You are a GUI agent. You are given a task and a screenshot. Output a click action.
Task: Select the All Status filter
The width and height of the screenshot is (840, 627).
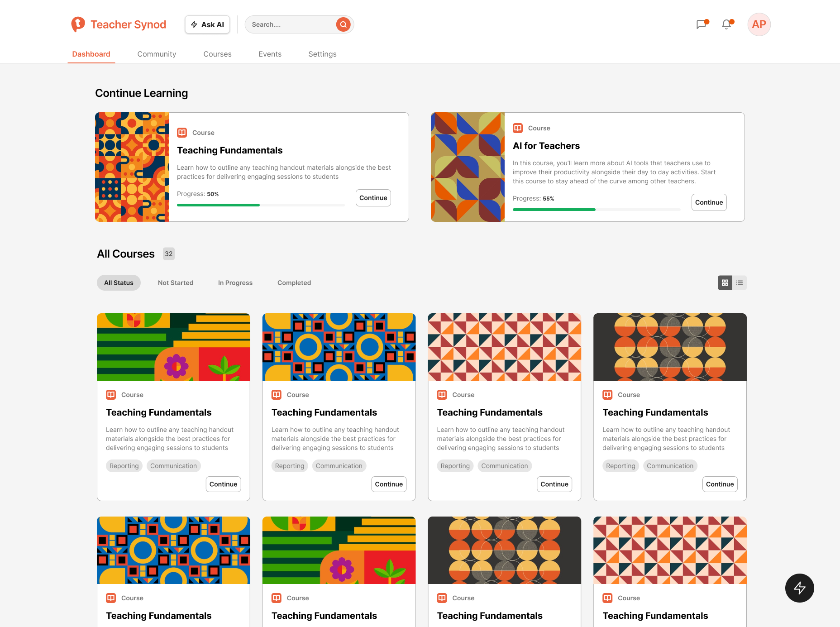coord(119,282)
